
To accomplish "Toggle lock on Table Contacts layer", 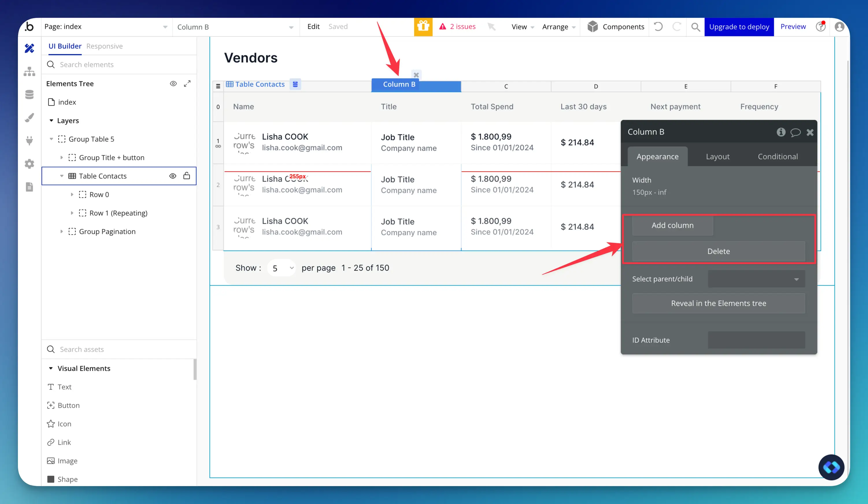I will click(187, 176).
